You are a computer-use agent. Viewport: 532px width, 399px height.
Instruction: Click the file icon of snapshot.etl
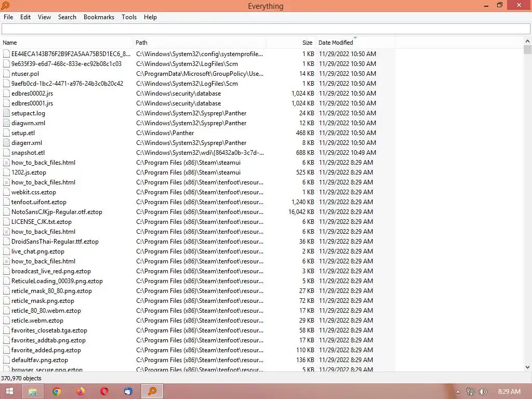[6, 152]
